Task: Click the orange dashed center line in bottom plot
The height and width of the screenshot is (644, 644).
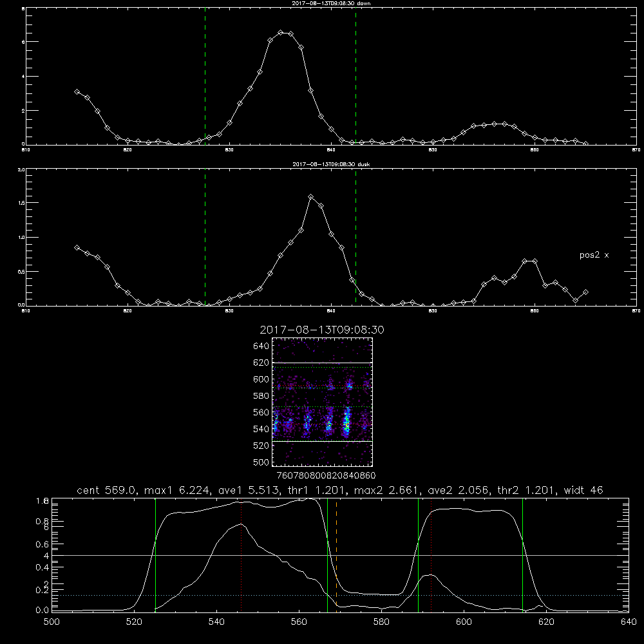Action: pos(336,554)
